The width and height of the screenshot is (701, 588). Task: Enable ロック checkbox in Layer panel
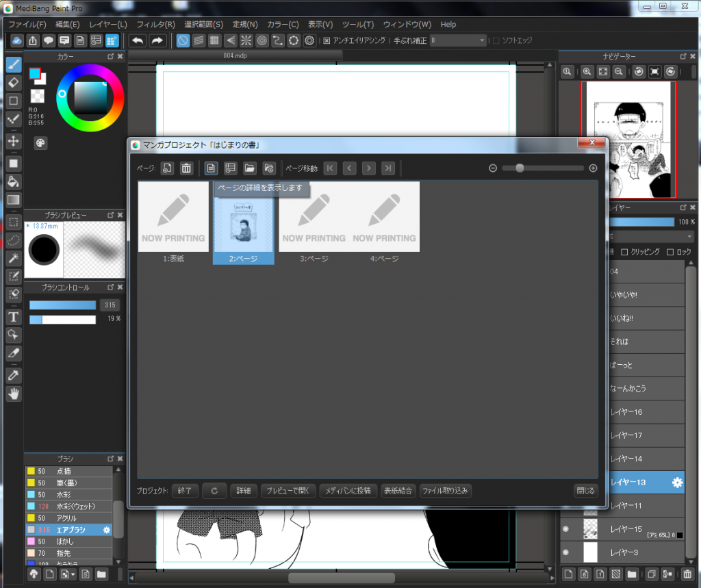pos(670,252)
